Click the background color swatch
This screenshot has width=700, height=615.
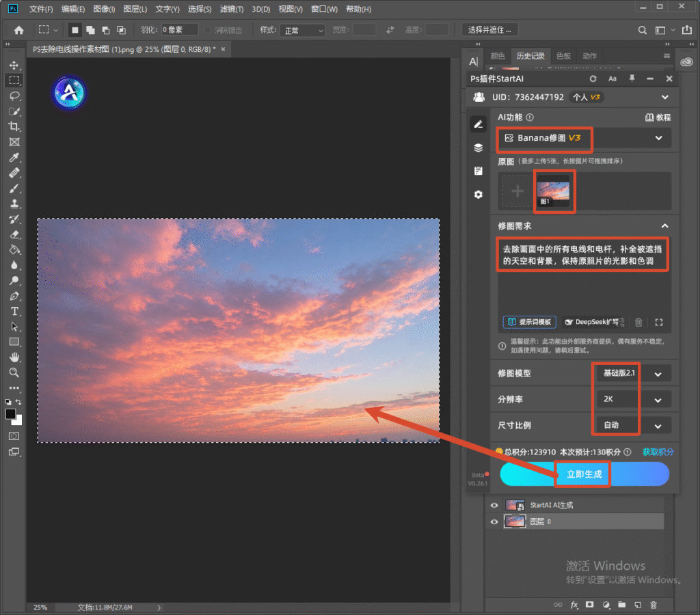pos(19,422)
